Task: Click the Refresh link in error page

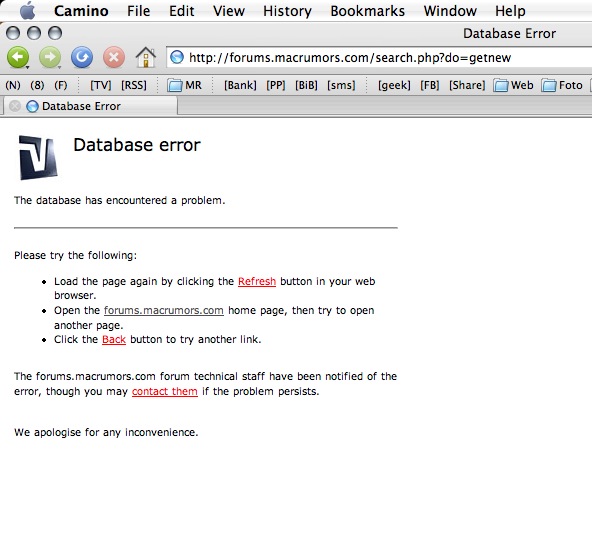Action: click(x=257, y=281)
